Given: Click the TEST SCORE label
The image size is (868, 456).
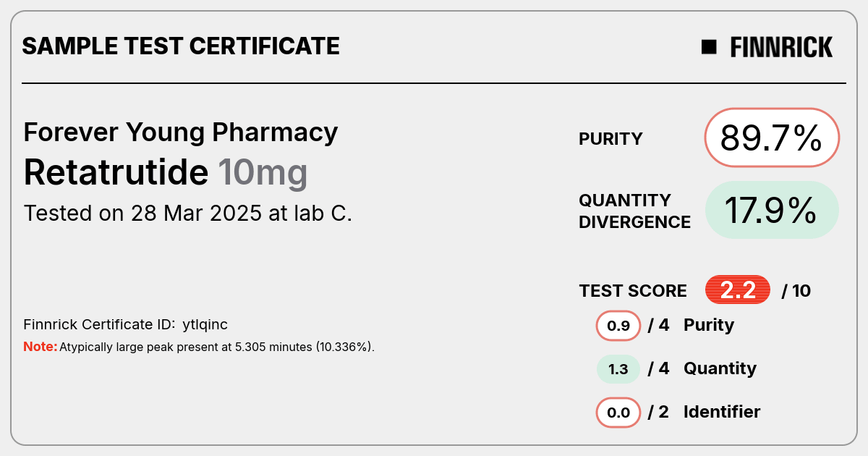Looking at the screenshot, I should tap(633, 291).
